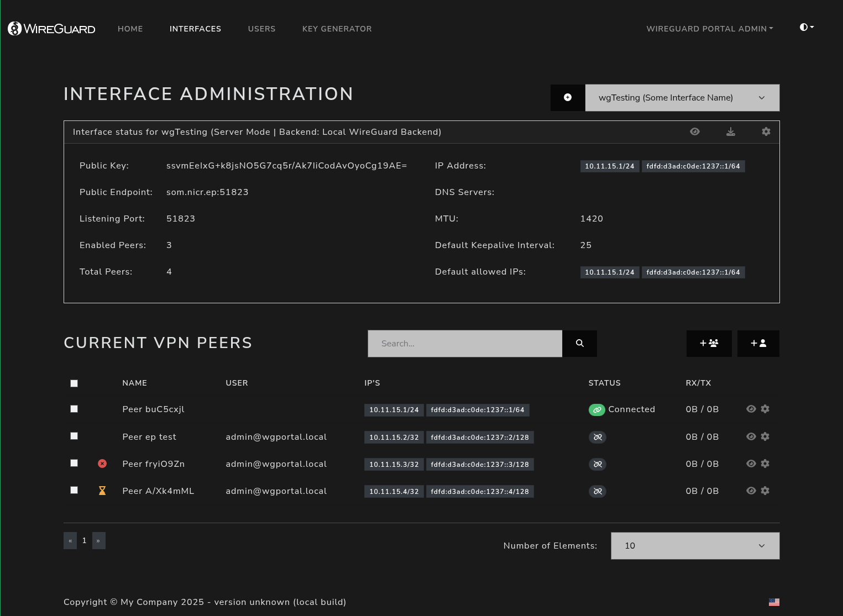Open the WireGuard Portal Admin menu
Image resolution: width=843 pixels, height=616 pixels.
[x=709, y=29]
